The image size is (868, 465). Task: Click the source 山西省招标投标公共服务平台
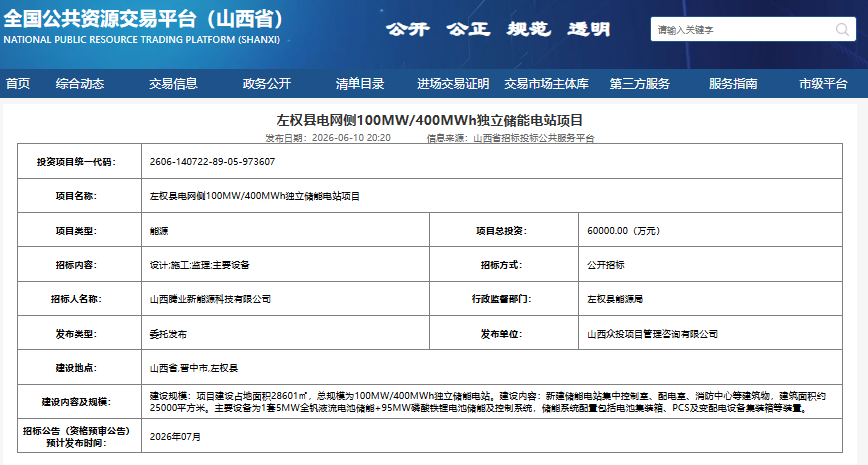pyautogui.click(x=534, y=138)
